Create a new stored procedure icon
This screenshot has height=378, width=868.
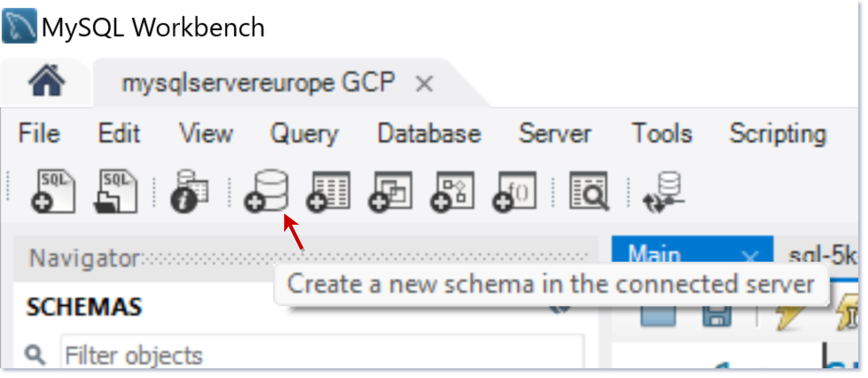[x=452, y=191]
